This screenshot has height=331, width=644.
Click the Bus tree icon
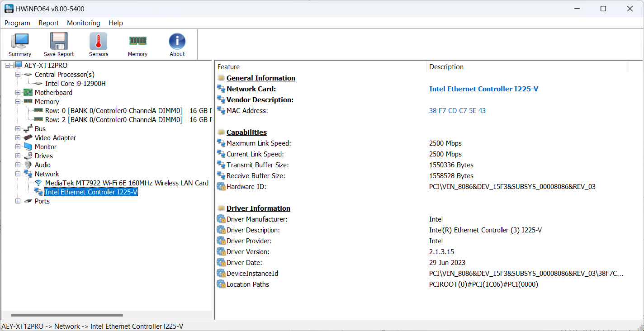[x=28, y=129]
